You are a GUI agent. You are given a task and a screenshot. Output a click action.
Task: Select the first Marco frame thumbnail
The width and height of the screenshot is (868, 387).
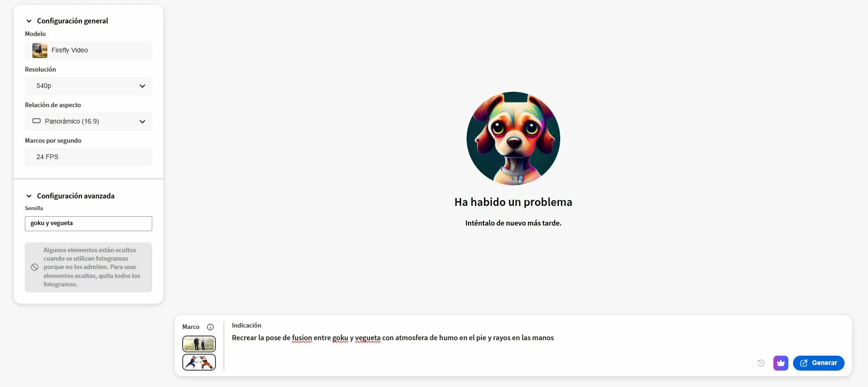click(199, 344)
